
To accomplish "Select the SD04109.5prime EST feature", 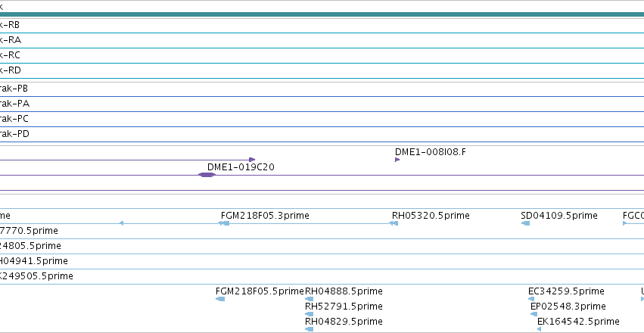I will (x=525, y=223).
